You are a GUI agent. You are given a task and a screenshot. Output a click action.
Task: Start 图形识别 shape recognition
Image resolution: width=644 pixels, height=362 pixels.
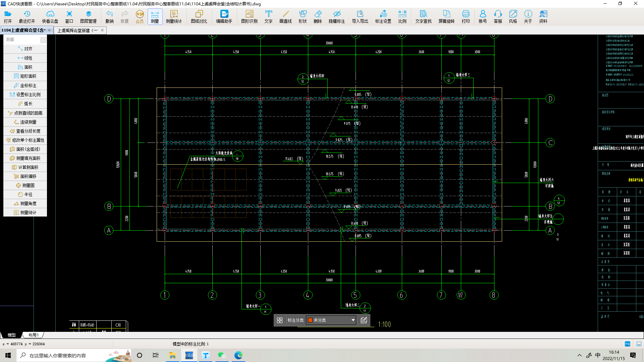[x=249, y=16]
